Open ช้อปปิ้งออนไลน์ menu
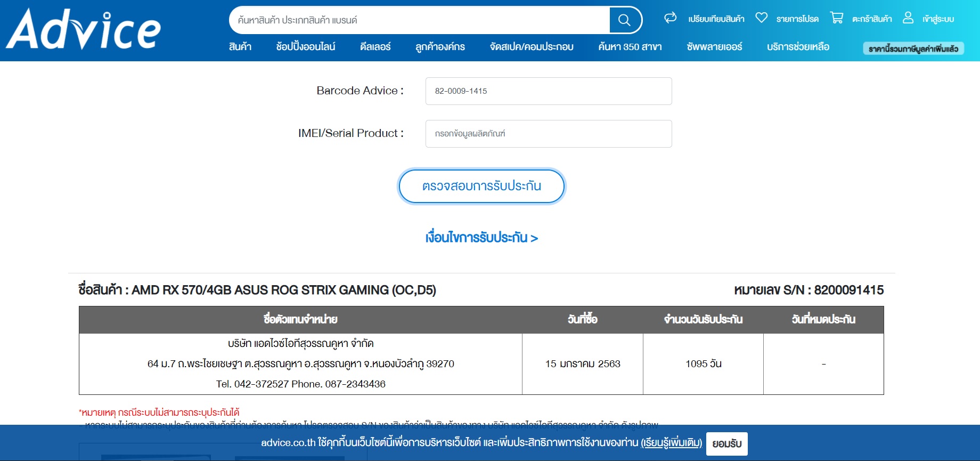The height and width of the screenshot is (461, 980). [306, 47]
